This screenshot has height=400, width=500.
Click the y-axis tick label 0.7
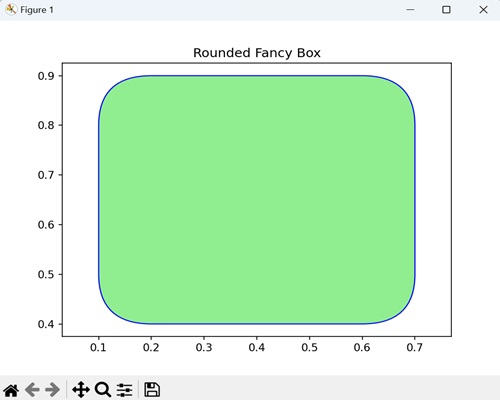point(46,175)
